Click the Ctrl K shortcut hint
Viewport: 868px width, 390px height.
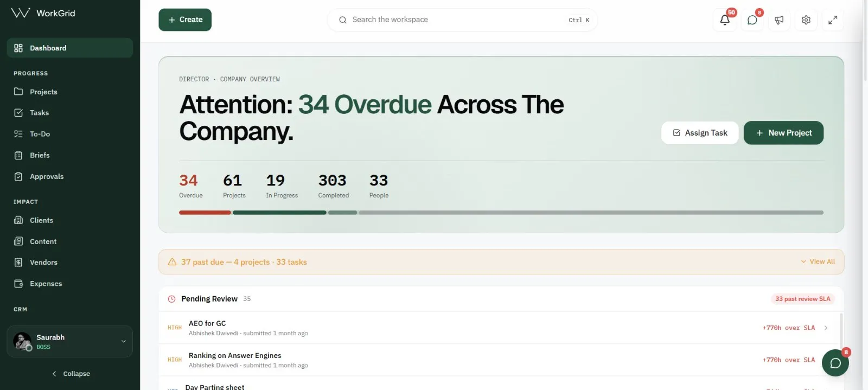(579, 20)
